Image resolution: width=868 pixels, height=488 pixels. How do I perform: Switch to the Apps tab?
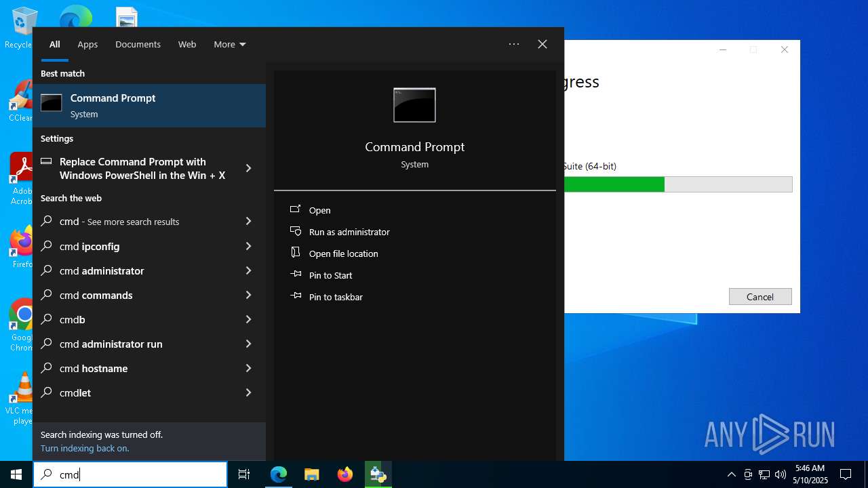87,44
